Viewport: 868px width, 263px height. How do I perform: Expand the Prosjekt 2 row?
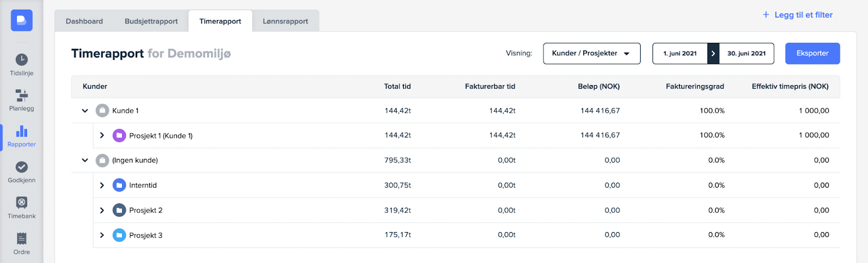click(x=102, y=210)
